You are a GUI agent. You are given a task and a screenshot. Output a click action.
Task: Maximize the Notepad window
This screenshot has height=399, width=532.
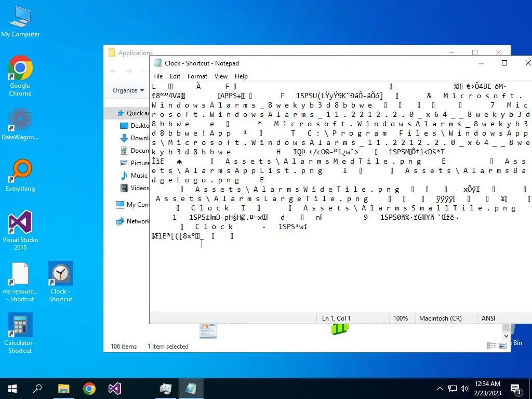coord(504,63)
